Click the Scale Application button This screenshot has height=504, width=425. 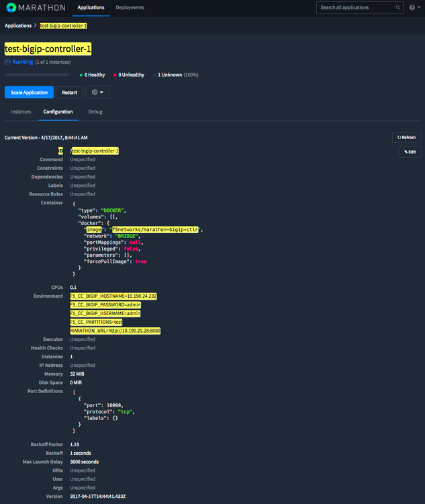pyautogui.click(x=29, y=92)
